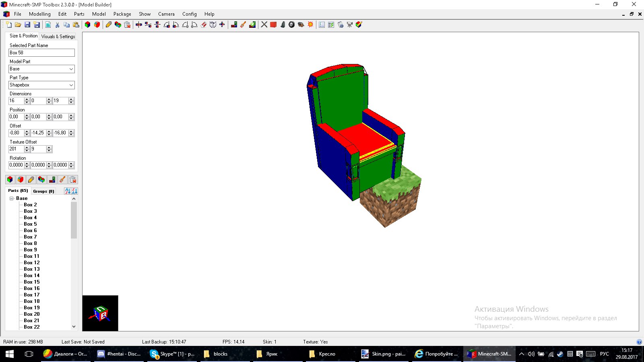Select Box 12 in the parts tree
644x362 pixels.
[x=32, y=263]
